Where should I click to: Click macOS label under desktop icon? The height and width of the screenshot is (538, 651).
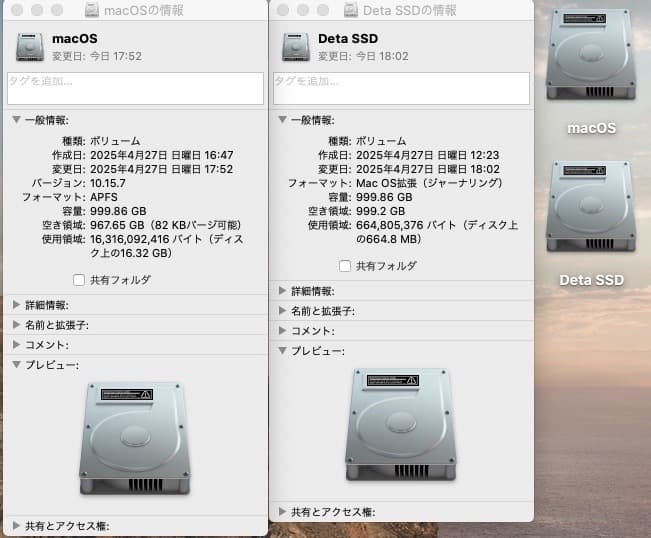[x=592, y=128]
